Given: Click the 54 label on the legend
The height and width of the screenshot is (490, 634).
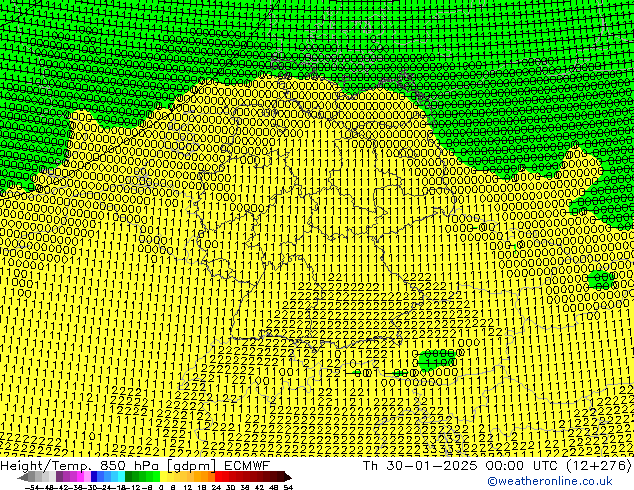Looking at the screenshot, I should pyautogui.click(x=288, y=488).
